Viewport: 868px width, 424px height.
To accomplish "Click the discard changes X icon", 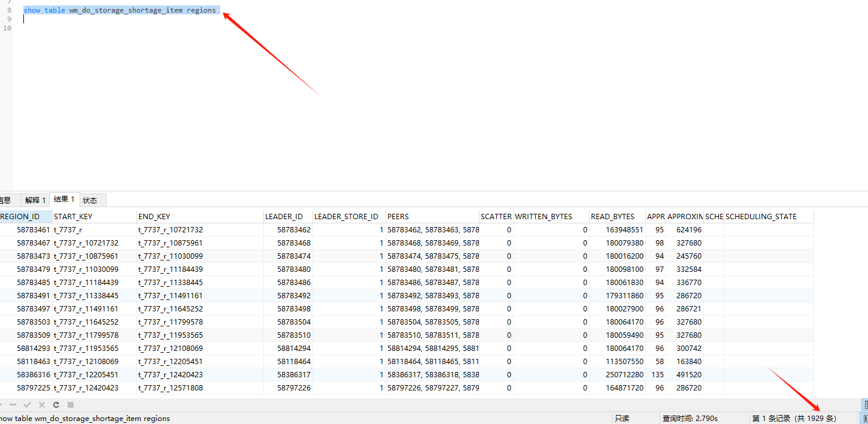I will coord(41,405).
